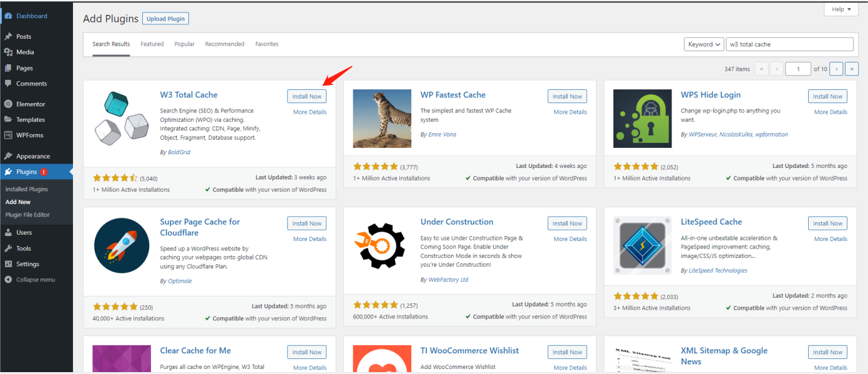Viewport: 868px width, 374px height.
Task: Open Installed Plugins submenu item
Action: (27, 189)
